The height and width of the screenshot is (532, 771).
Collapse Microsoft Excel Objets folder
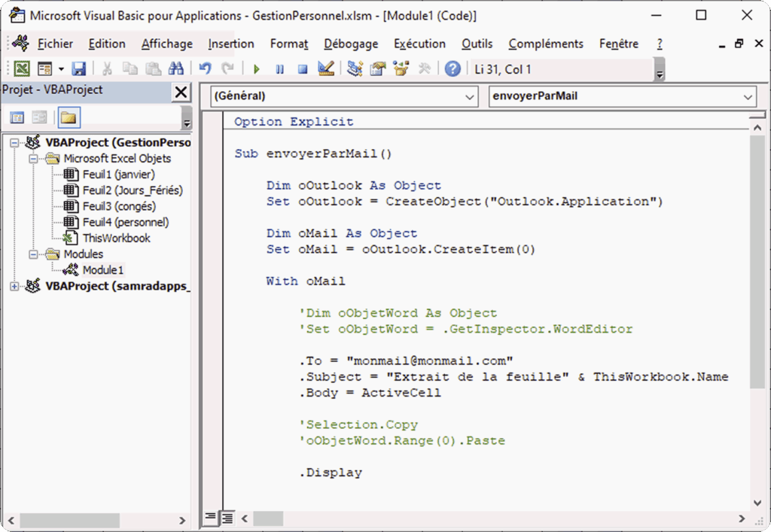coord(33,159)
